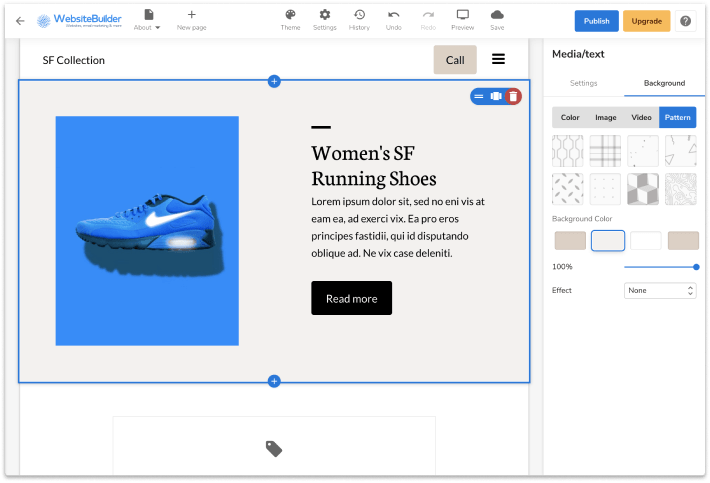The image size is (710, 483).
Task: Choose the plaid grid pattern
Action: coord(605,151)
